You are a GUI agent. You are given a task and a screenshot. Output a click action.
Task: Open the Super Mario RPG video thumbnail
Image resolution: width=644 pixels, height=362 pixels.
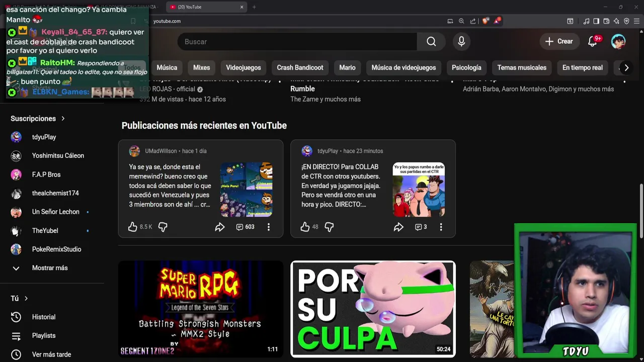point(201,309)
